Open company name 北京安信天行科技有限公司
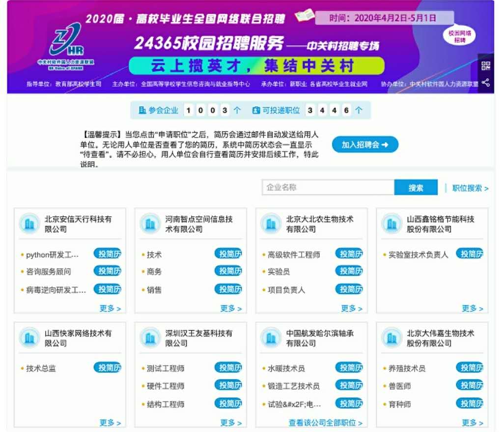This screenshot has height=432, width=504. pyautogui.click(x=78, y=224)
